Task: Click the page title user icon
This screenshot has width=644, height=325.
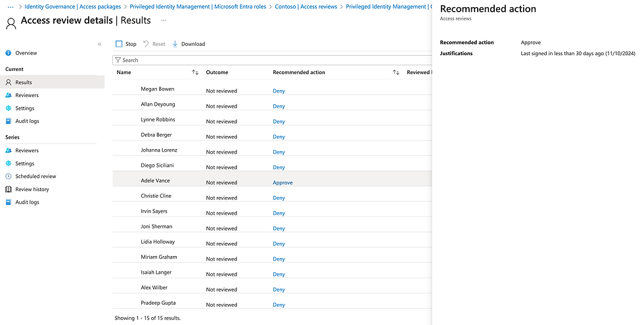Action: coord(11,24)
